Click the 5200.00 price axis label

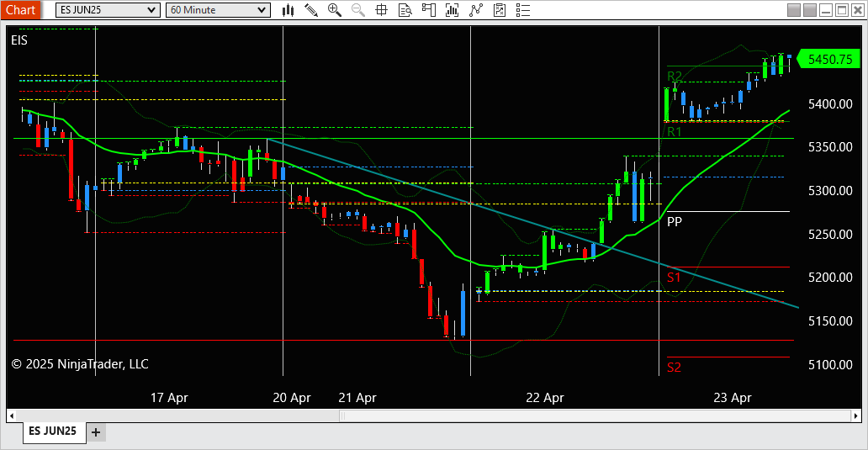click(x=830, y=278)
